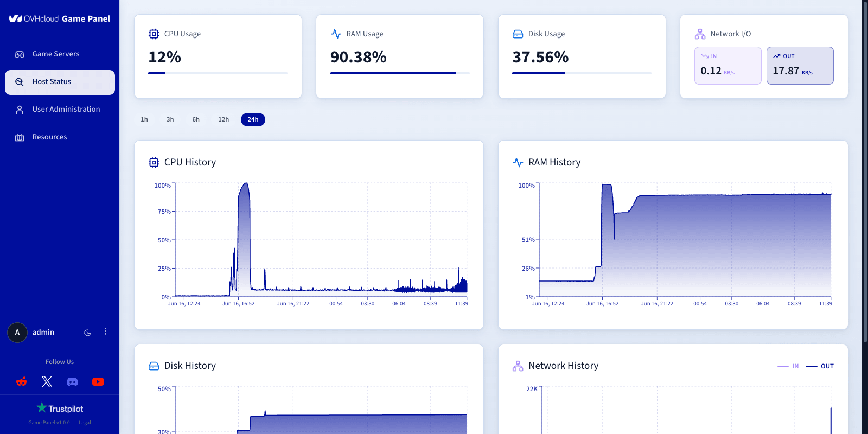Select the network OUT rate box
Viewport: 868px width, 434px height.
click(800, 66)
